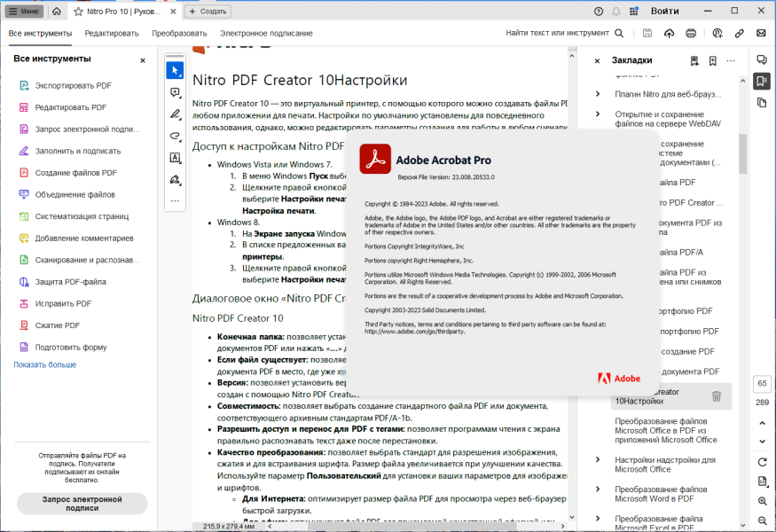776x532 pixels.
Task: Click the Найти текст или инструмент search field
Action: [557, 33]
